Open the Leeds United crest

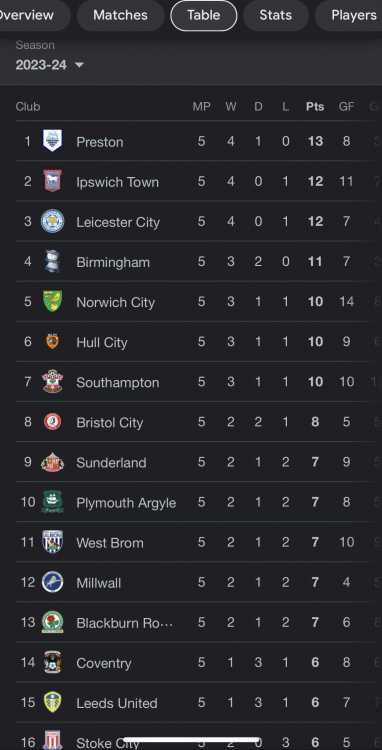(x=52, y=702)
